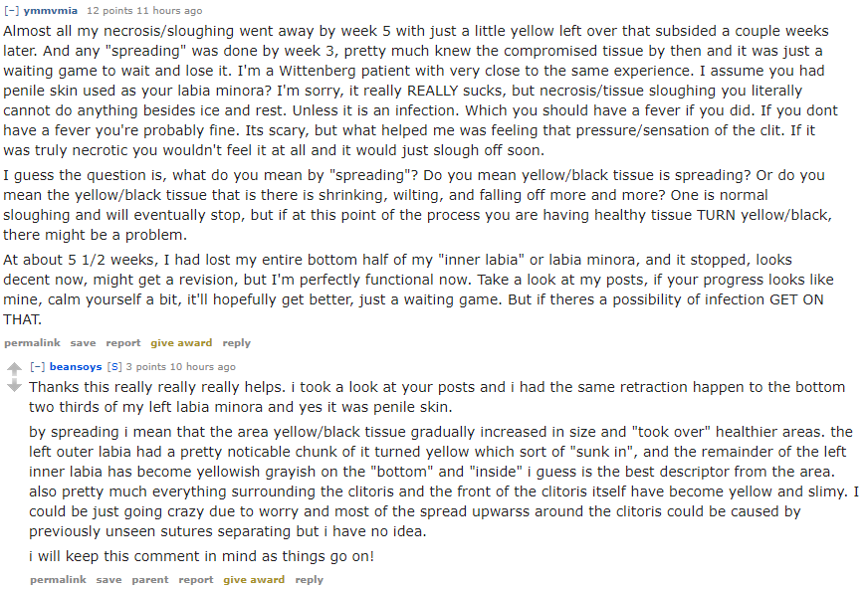Viewport: 868px width, 589px height.
Task: Save the beansoys comment
Action: click(x=108, y=580)
